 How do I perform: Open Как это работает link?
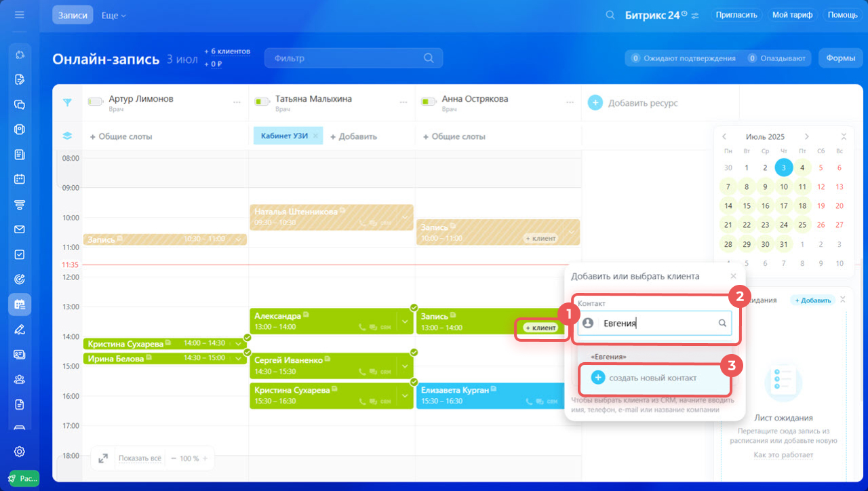[783, 454]
